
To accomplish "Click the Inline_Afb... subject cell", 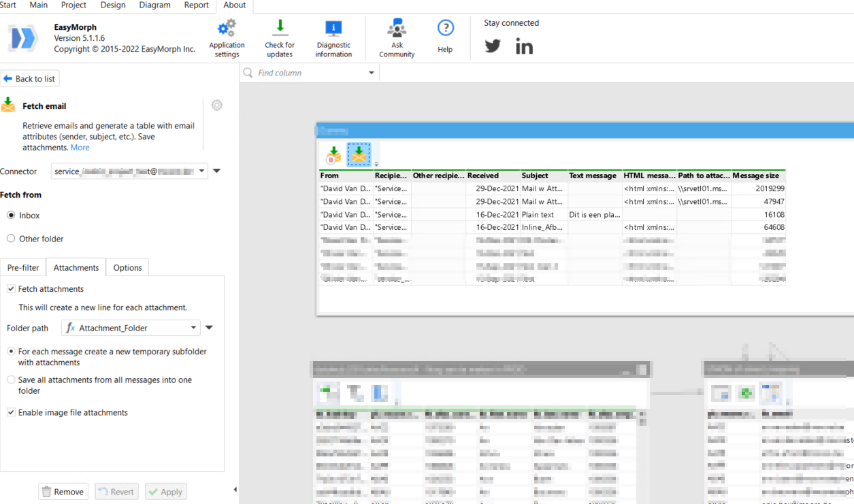I will (544, 227).
